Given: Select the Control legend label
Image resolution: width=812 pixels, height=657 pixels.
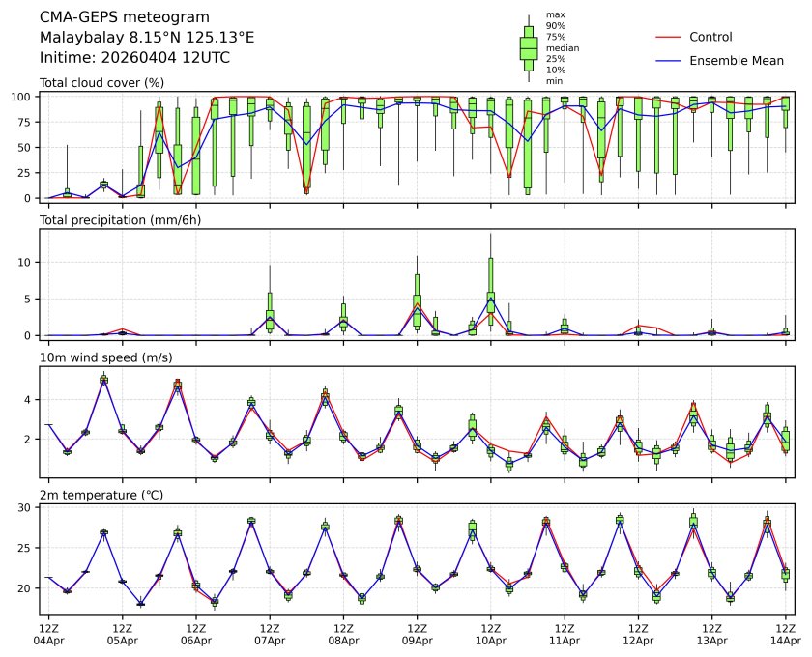Looking at the screenshot, I should pos(710,37).
